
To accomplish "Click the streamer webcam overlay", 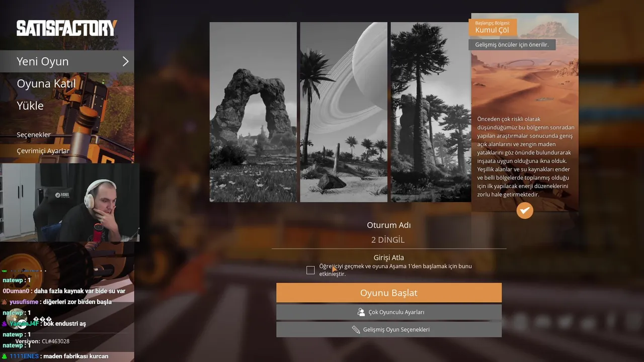I will (70, 202).
